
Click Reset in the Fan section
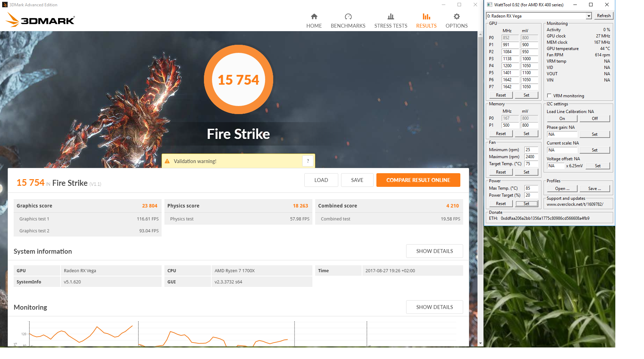point(501,172)
